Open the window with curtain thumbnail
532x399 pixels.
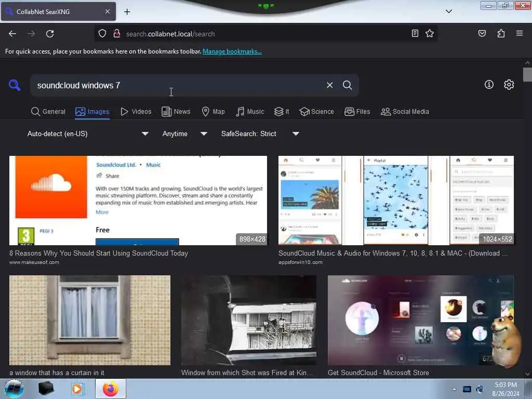tap(90, 320)
